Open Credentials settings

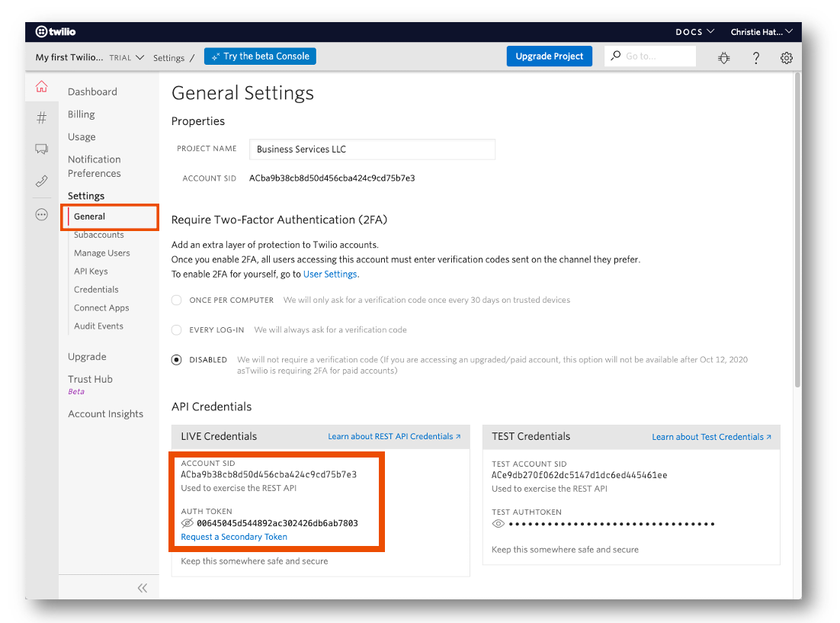click(x=96, y=290)
